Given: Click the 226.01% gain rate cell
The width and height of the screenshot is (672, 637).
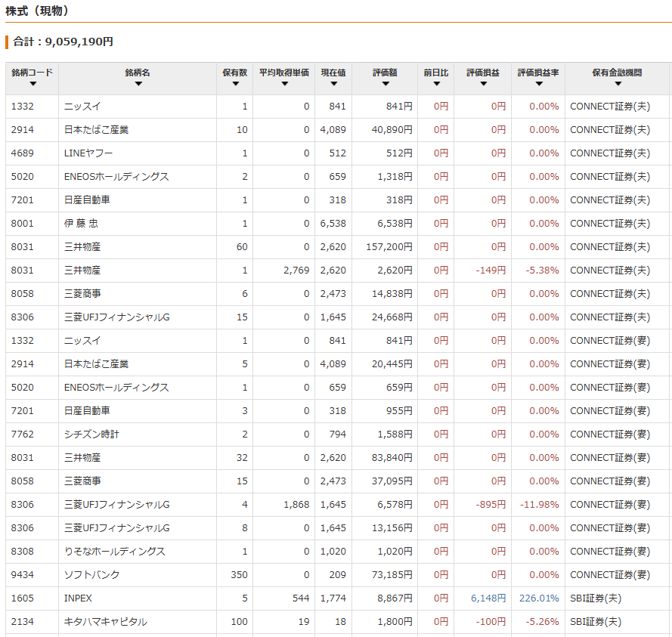Looking at the screenshot, I should [538, 598].
